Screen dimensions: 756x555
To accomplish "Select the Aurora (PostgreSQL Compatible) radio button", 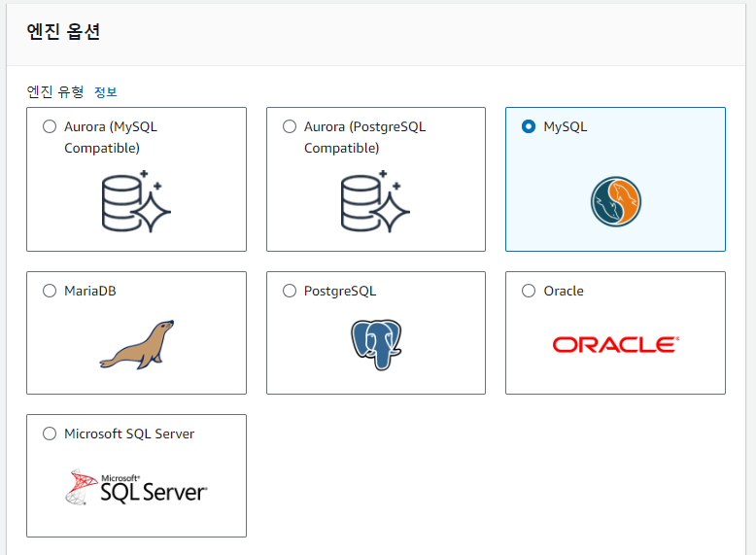I will coord(290,126).
